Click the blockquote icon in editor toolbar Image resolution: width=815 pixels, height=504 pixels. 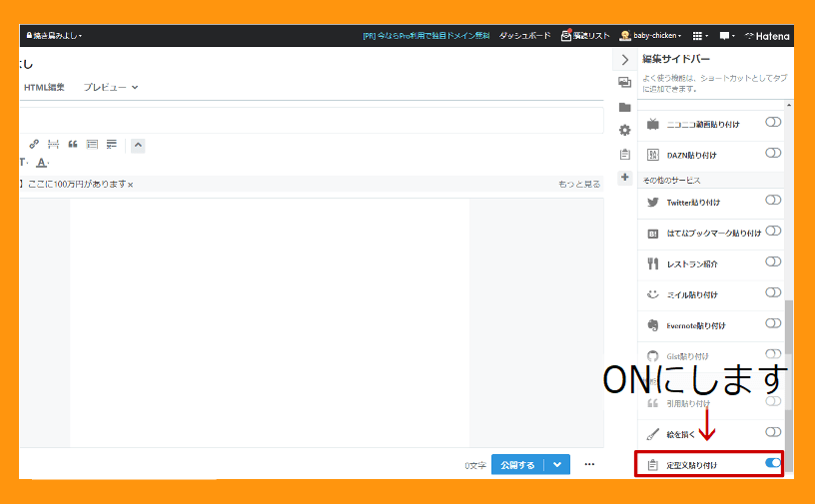(73, 144)
